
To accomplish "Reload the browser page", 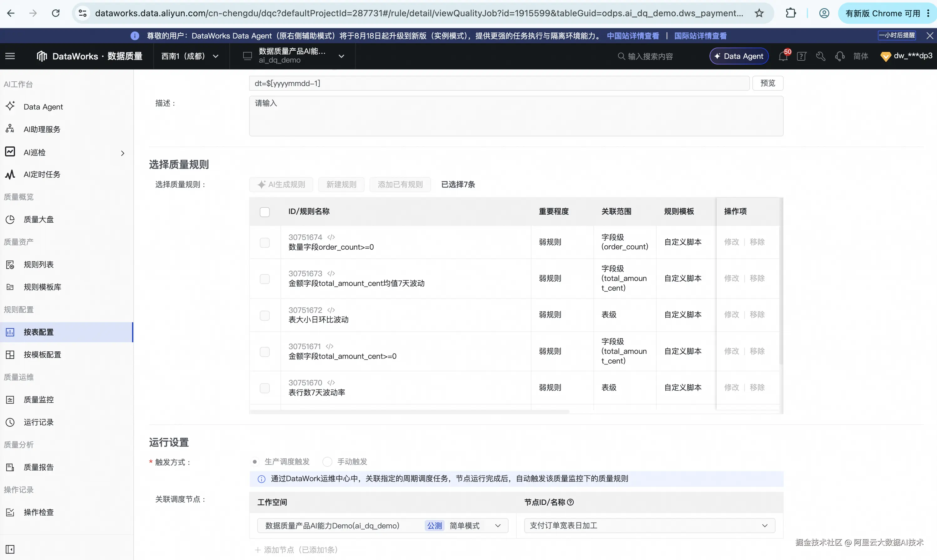I will pos(56,13).
